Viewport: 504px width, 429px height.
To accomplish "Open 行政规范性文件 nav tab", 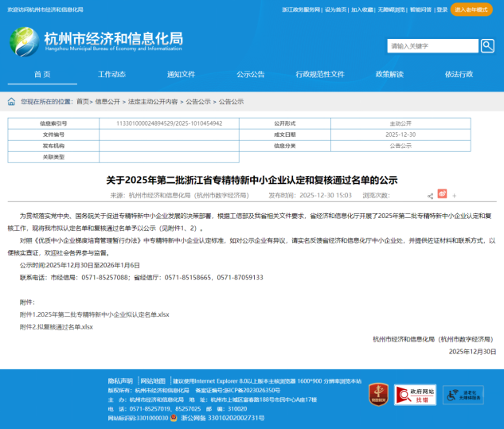I will [320, 74].
